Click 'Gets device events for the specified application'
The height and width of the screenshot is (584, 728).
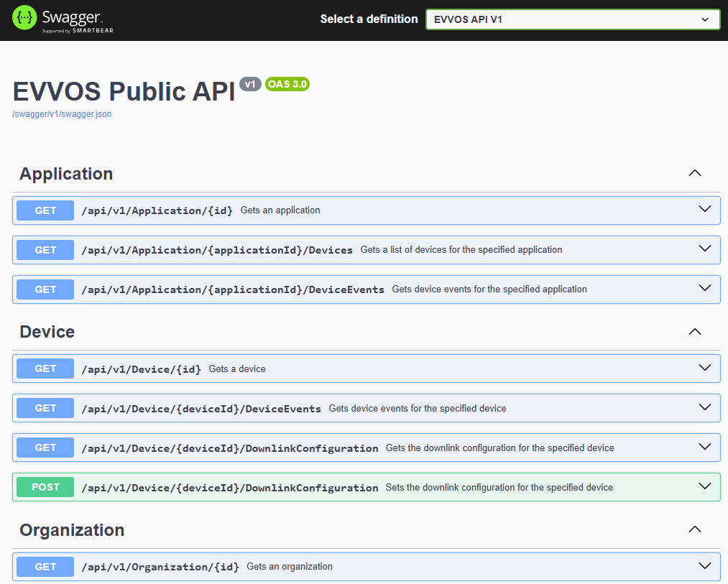(x=489, y=289)
